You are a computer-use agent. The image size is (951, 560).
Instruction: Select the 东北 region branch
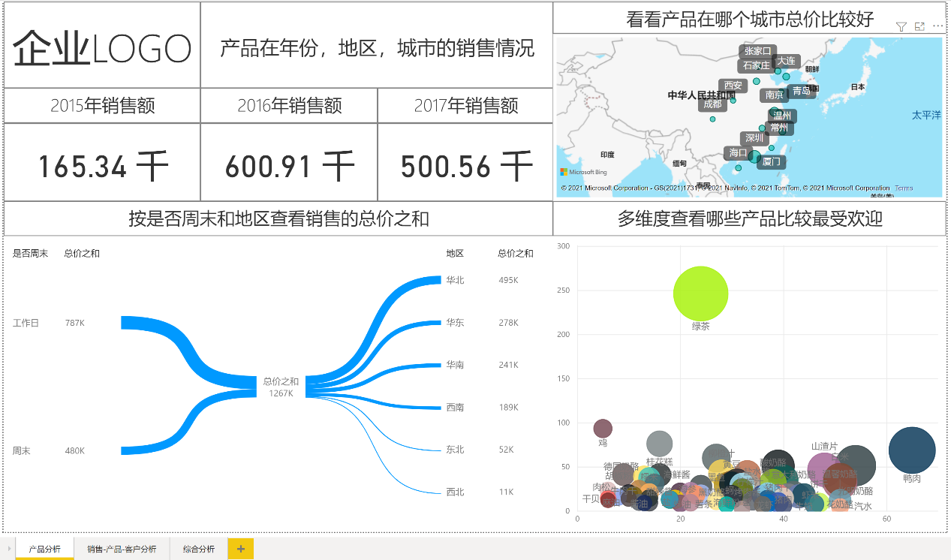coord(455,450)
